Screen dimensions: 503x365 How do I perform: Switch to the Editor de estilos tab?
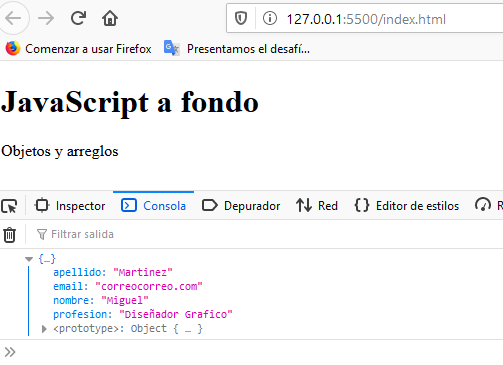pyautogui.click(x=407, y=206)
